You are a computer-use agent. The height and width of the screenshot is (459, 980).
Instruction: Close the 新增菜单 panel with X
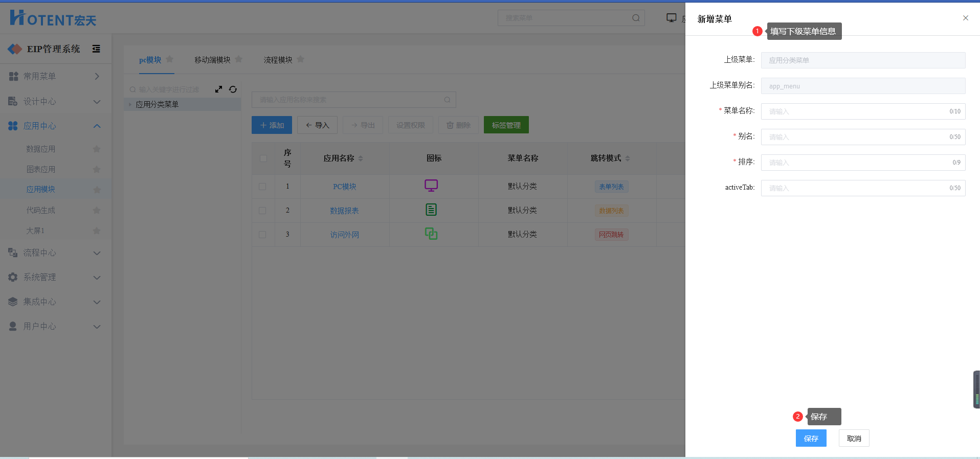(965, 18)
